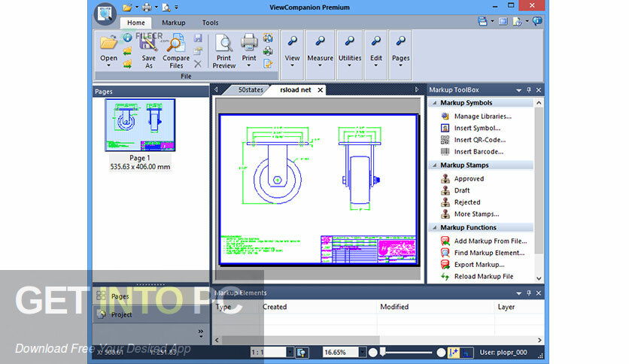The image size is (629, 364).
Task: Click the zoom out circle button
Action: (372, 353)
